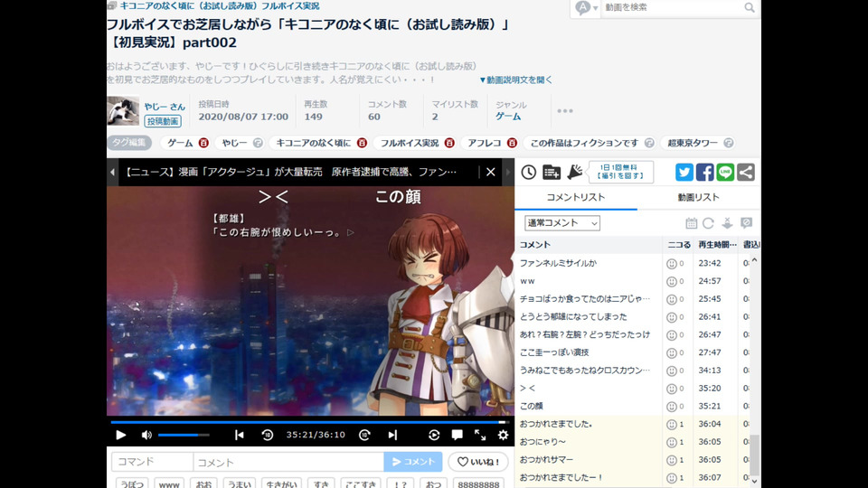Sort by 再生時間 column header
The width and height of the screenshot is (868, 488).
(x=717, y=245)
